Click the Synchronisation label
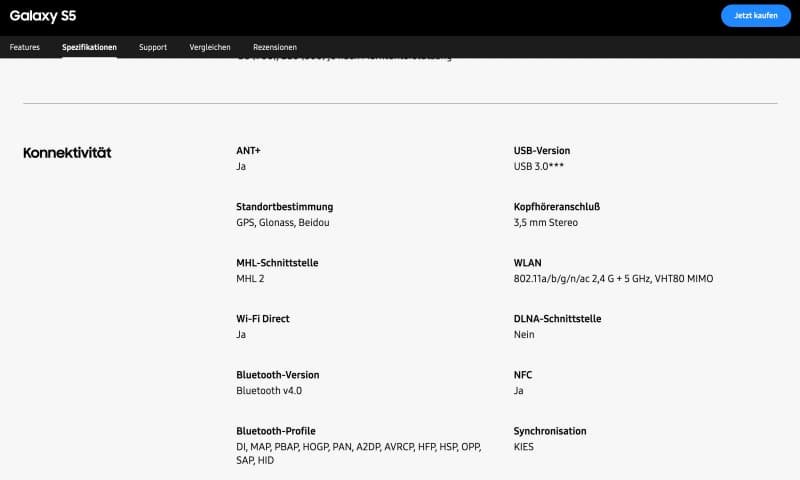This screenshot has width=800, height=480. (550, 431)
